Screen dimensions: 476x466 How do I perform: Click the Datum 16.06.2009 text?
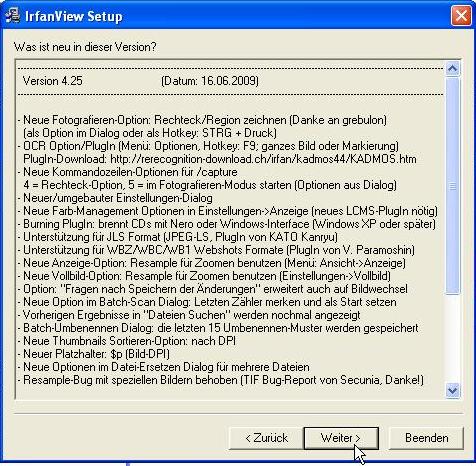[210, 81]
